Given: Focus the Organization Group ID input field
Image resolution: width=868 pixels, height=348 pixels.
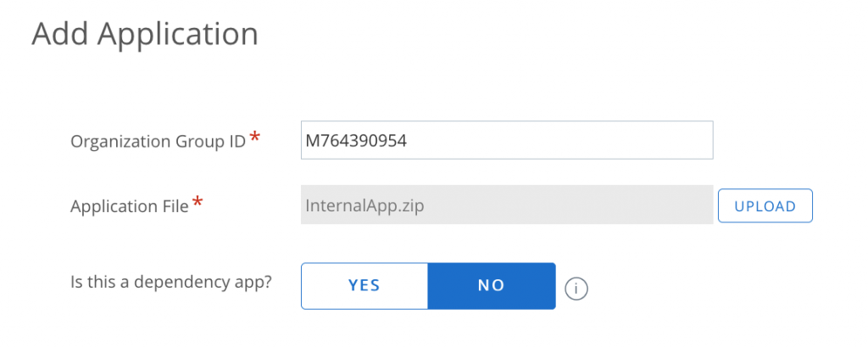Looking at the screenshot, I should (x=507, y=140).
